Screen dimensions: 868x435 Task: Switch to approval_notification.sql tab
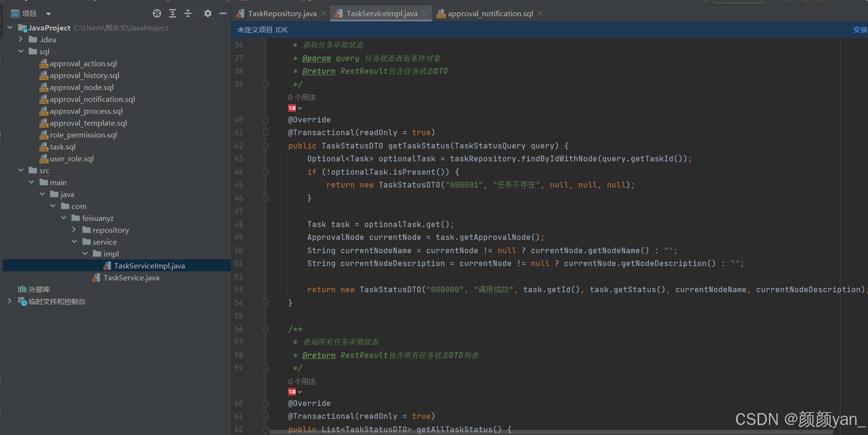point(490,13)
